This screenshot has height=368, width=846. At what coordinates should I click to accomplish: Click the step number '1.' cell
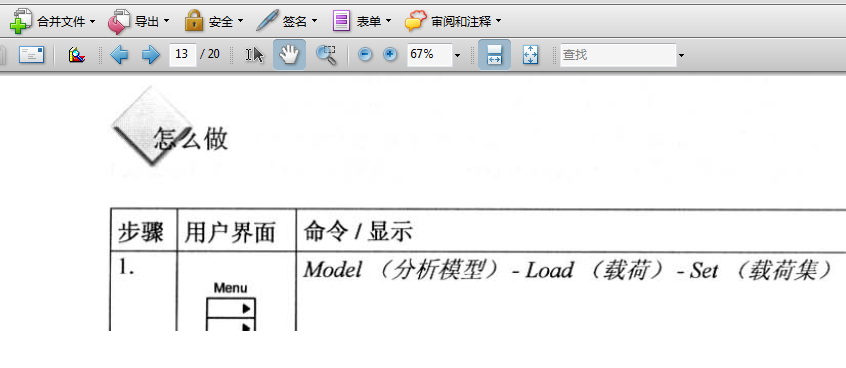click(x=126, y=268)
